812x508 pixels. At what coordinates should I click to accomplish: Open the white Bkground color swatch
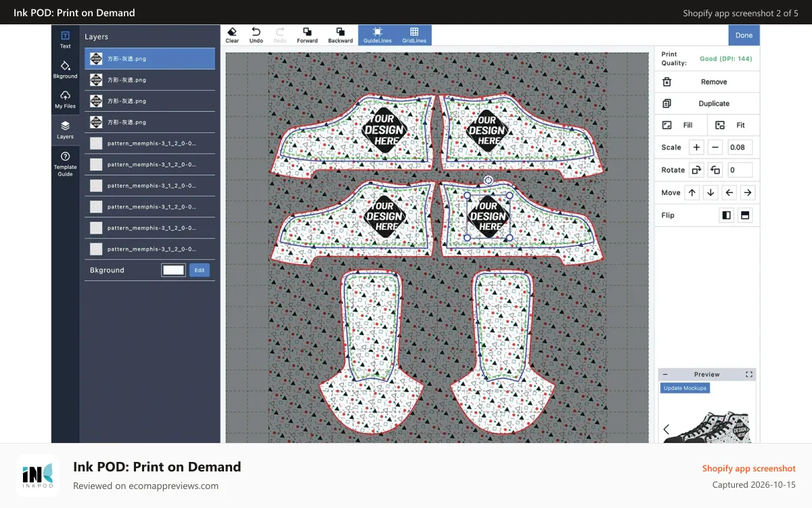pyautogui.click(x=173, y=270)
